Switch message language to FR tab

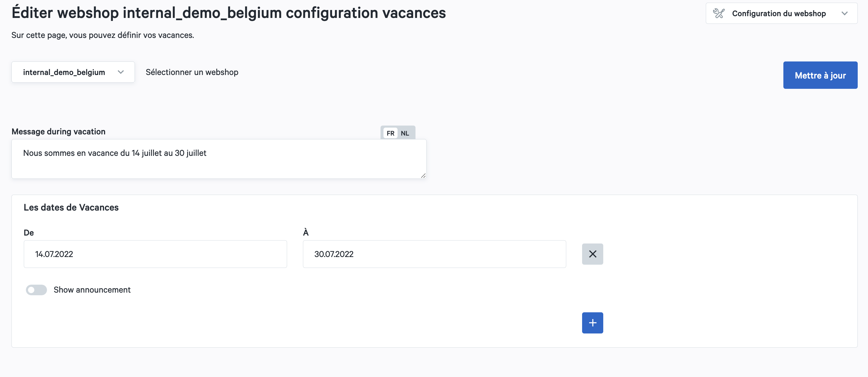(x=390, y=133)
